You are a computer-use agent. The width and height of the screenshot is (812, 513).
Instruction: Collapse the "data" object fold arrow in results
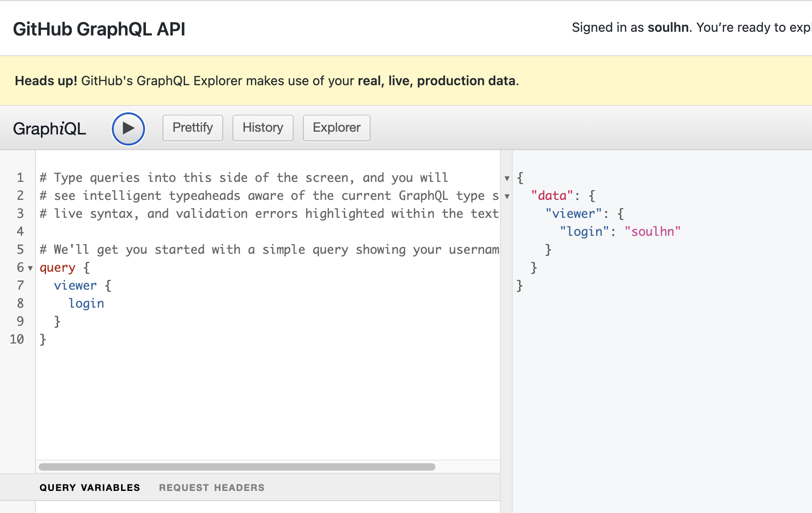tap(507, 197)
